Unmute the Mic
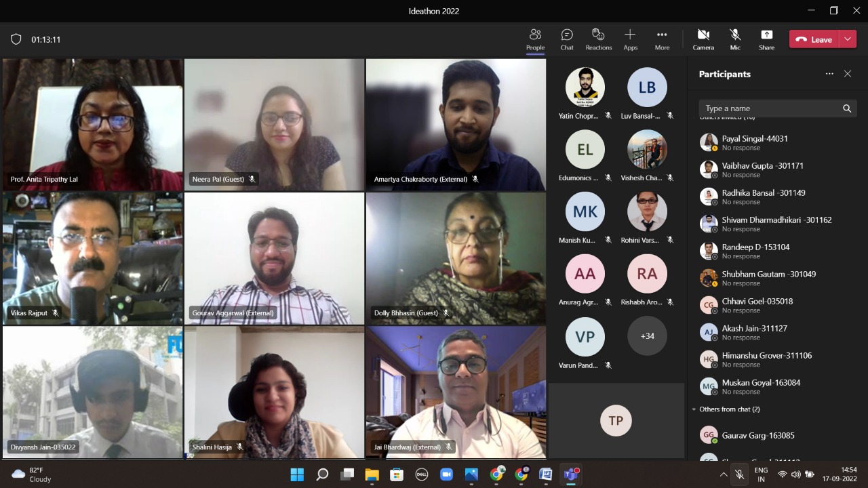 pyautogui.click(x=735, y=39)
